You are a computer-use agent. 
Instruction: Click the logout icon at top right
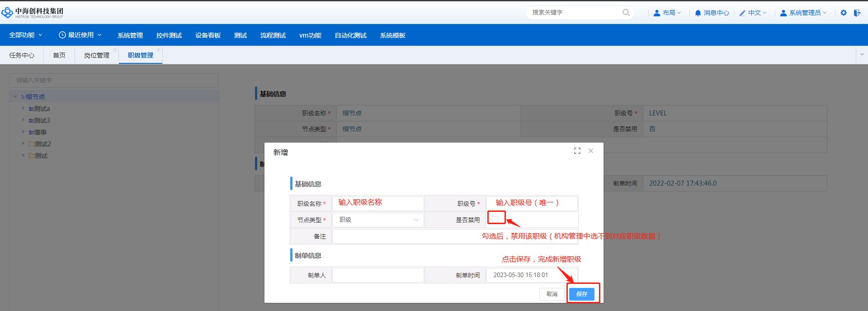[x=857, y=13]
